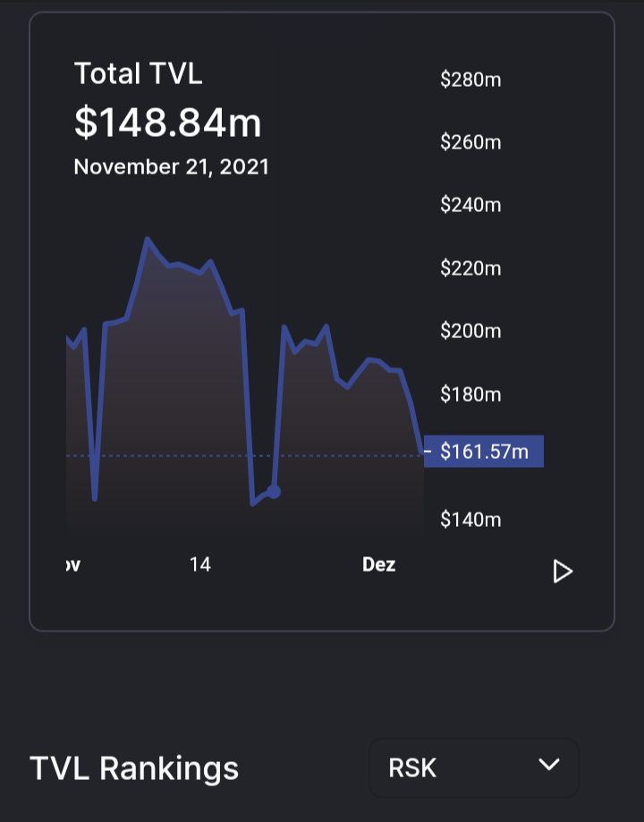Click the $220m y-axis label
Screen dimensions: 644x822
(x=470, y=268)
